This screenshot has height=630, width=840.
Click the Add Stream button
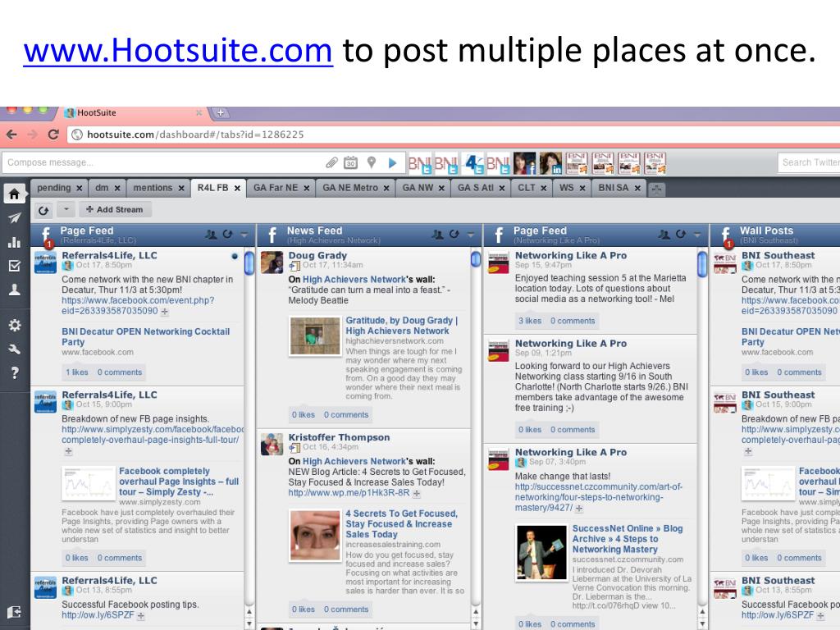click(x=115, y=209)
